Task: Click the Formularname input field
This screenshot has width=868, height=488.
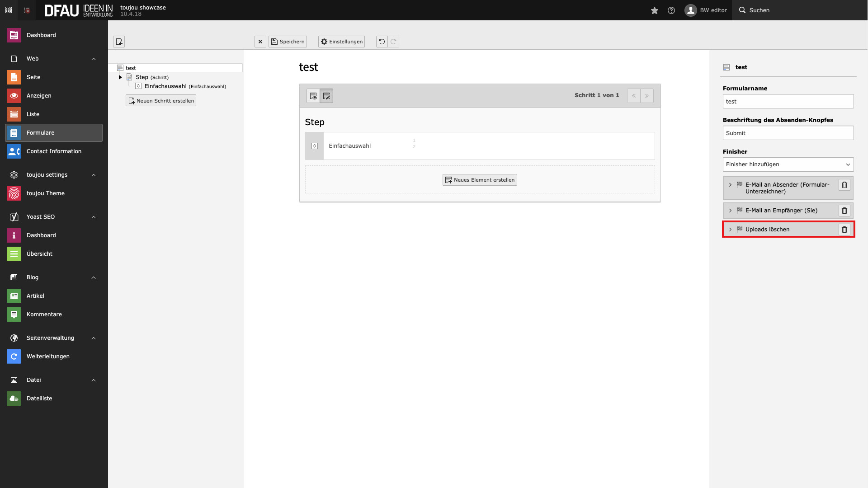Action: tap(788, 101)
